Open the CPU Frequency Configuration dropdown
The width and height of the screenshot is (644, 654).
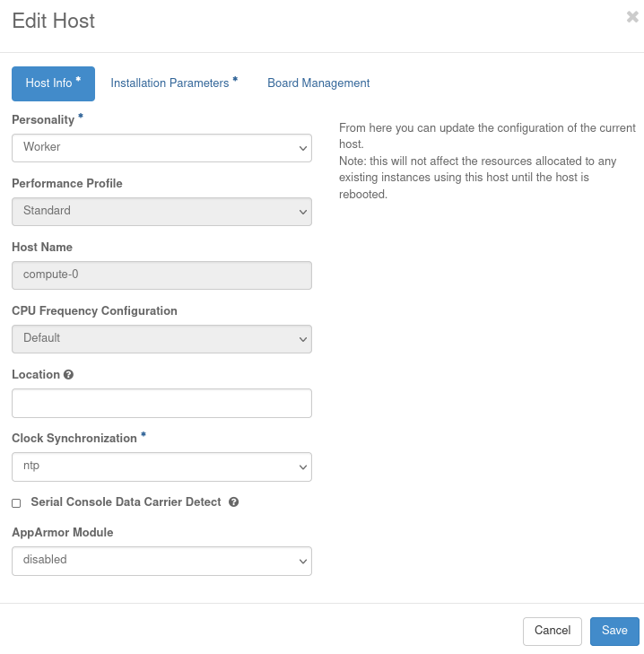point(161,339)
